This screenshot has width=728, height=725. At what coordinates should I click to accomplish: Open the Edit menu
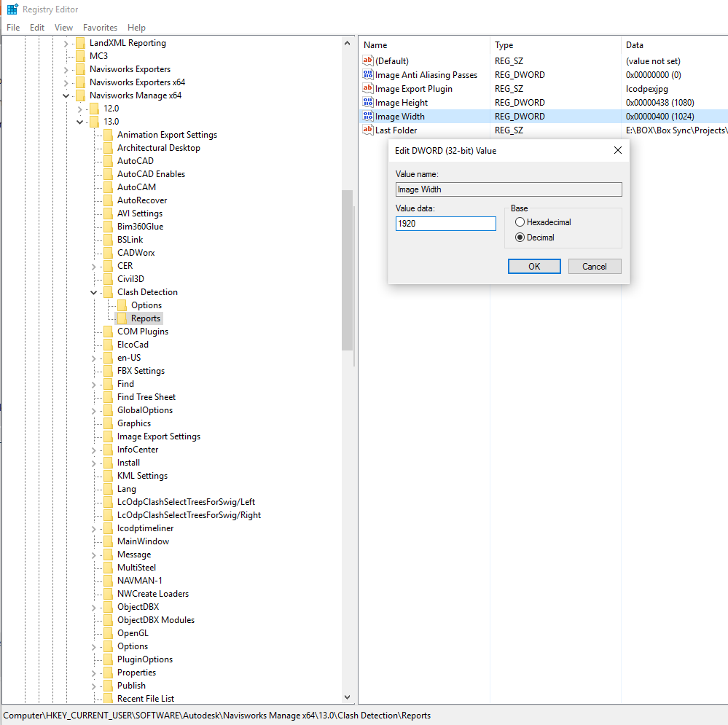[37, 28]
